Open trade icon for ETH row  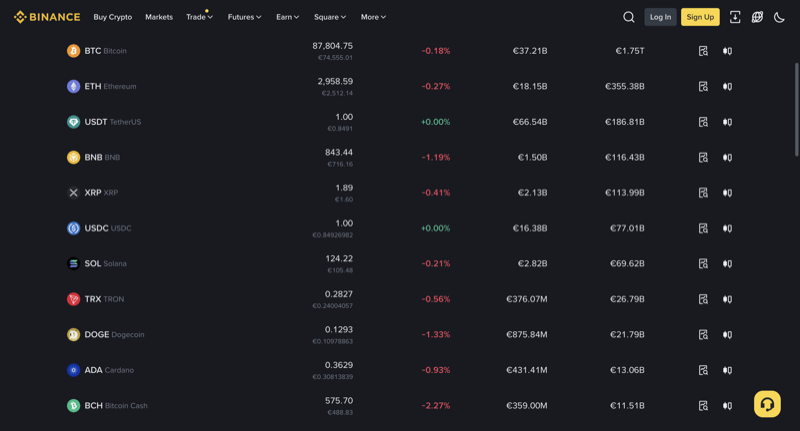click(728, 86)
